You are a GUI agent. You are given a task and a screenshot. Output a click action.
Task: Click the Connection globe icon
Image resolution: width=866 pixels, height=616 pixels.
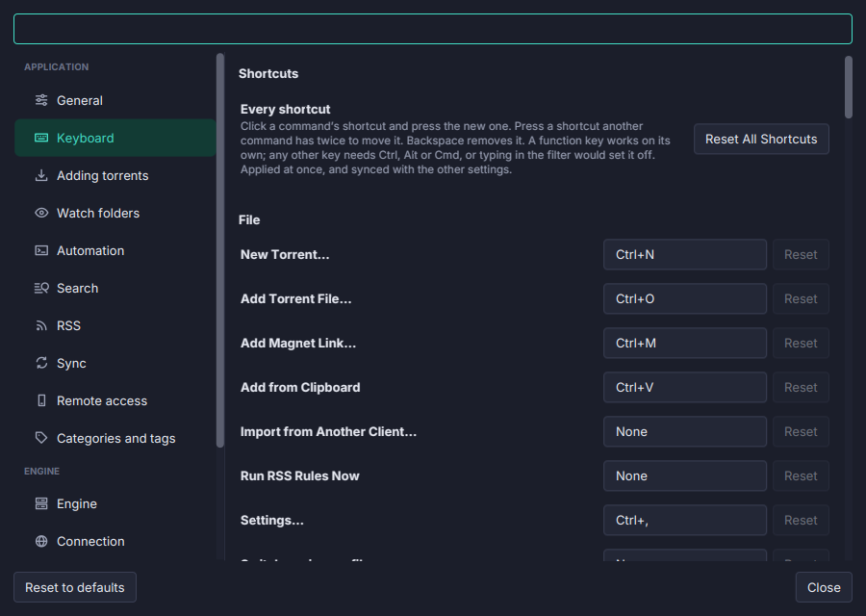click(x=41, y=541)
